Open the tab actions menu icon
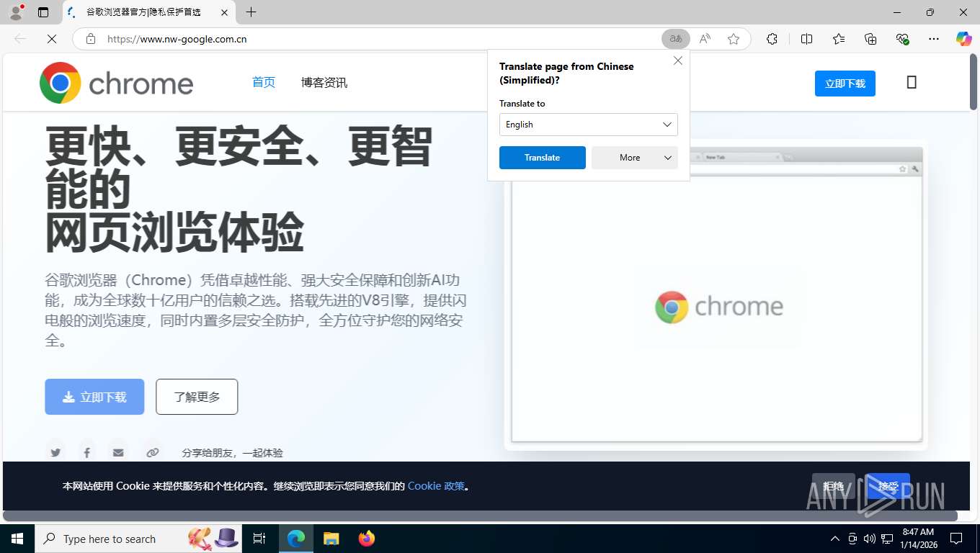Viewport: 980px width, 553px height. click(x=43, y=12)
